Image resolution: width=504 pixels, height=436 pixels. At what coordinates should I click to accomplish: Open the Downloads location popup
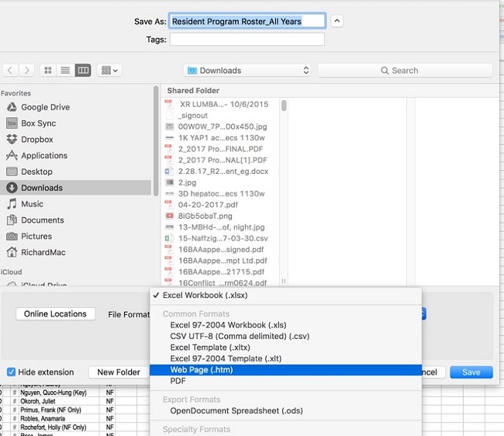coord(248,71)
